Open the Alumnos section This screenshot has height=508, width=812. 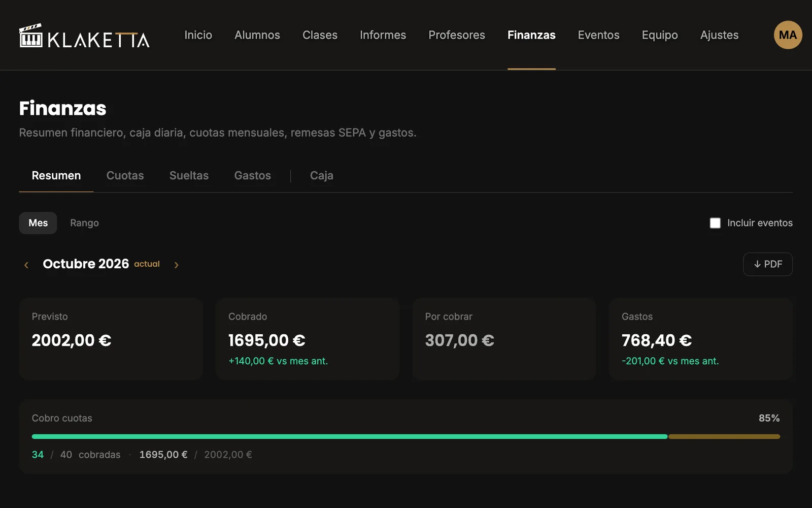(257, 35)
